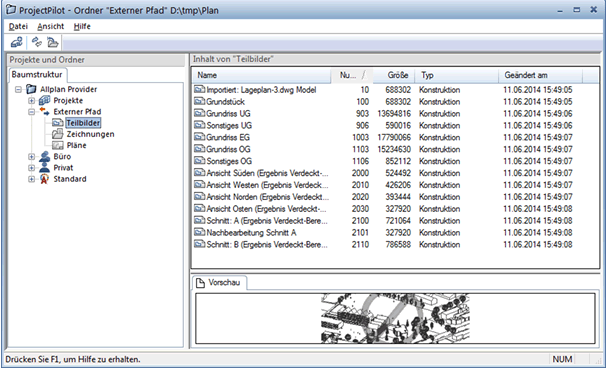Select the Sonstiges UG entry name

pyautogui.click(x=229, y=126)
